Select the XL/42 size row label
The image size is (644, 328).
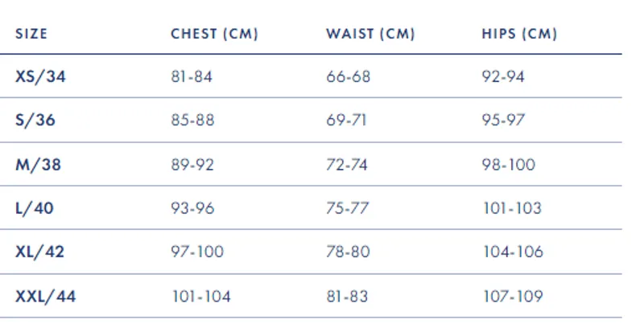(39, 252)
